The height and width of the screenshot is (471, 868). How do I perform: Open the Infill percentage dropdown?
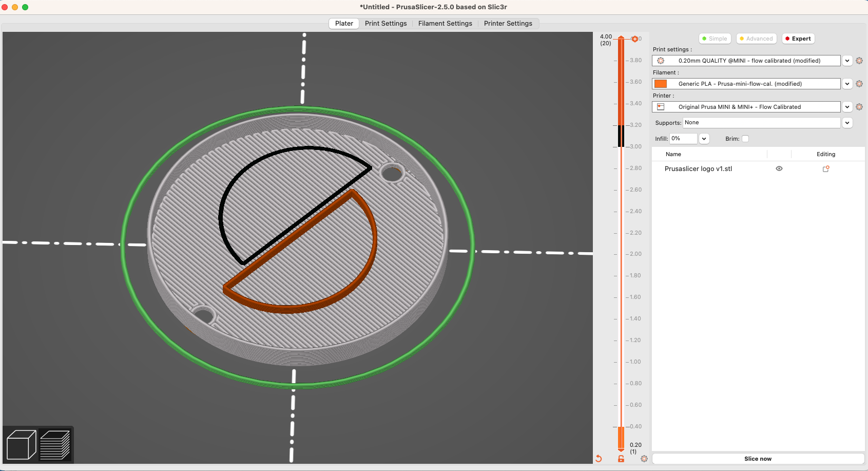click(x=704, y=139)
